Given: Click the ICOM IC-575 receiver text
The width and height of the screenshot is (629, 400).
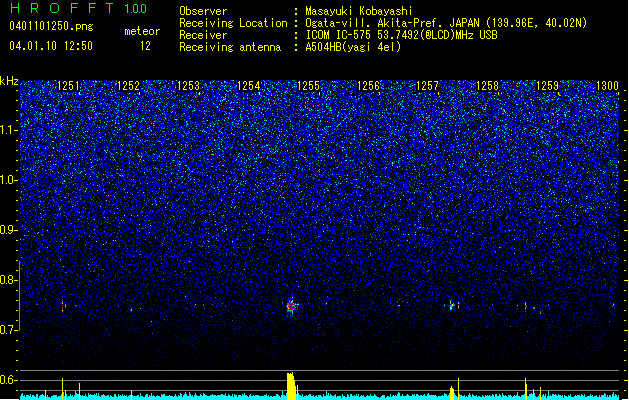Looking at the screenshot, I should coord(401,35).
